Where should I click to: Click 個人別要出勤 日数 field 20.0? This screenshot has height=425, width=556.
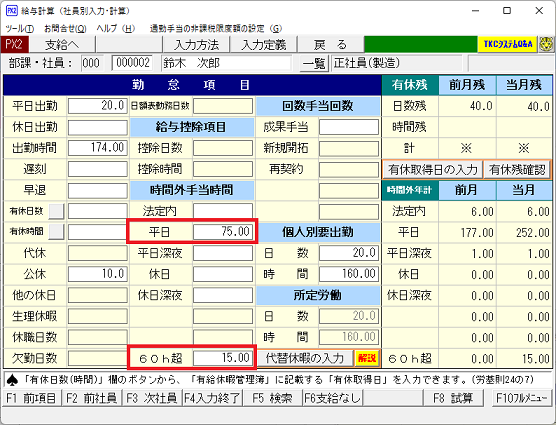coord(349,253)
